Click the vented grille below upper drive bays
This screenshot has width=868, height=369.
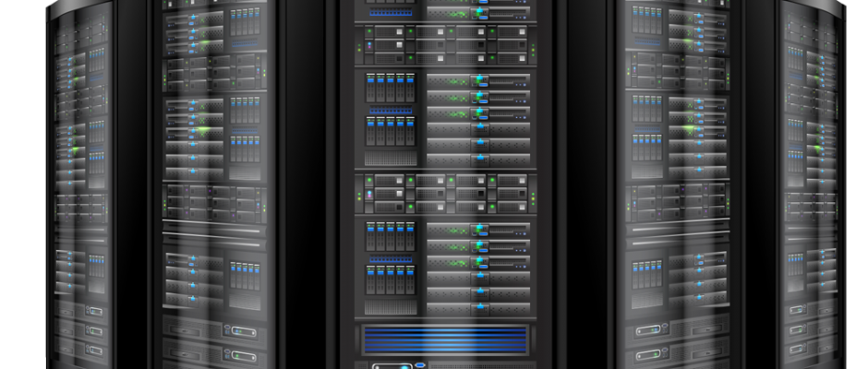tap(390, 159)
